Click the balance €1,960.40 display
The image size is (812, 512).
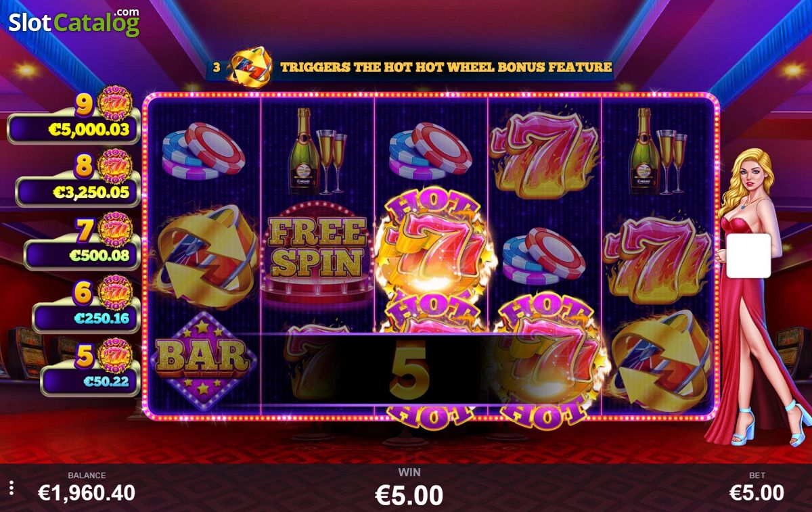[x=87, y=492]
